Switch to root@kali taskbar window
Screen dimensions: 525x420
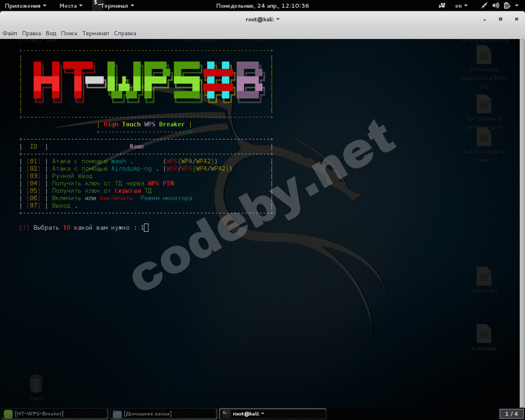click(x=273, y=414)
